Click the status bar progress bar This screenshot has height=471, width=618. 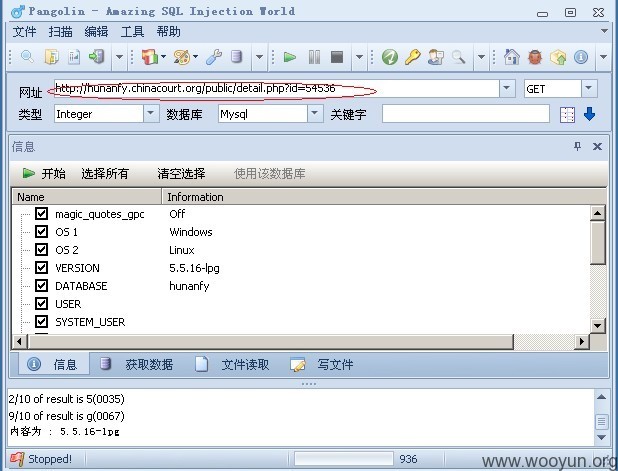[x=344, y=459]
